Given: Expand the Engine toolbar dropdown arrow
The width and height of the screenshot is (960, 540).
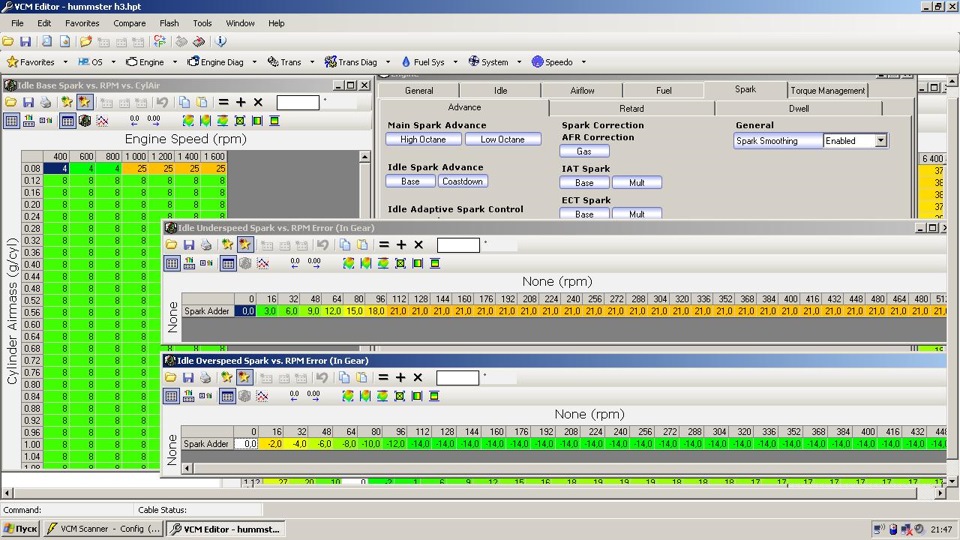Looking at the screenshot, I should click(174, 62).
